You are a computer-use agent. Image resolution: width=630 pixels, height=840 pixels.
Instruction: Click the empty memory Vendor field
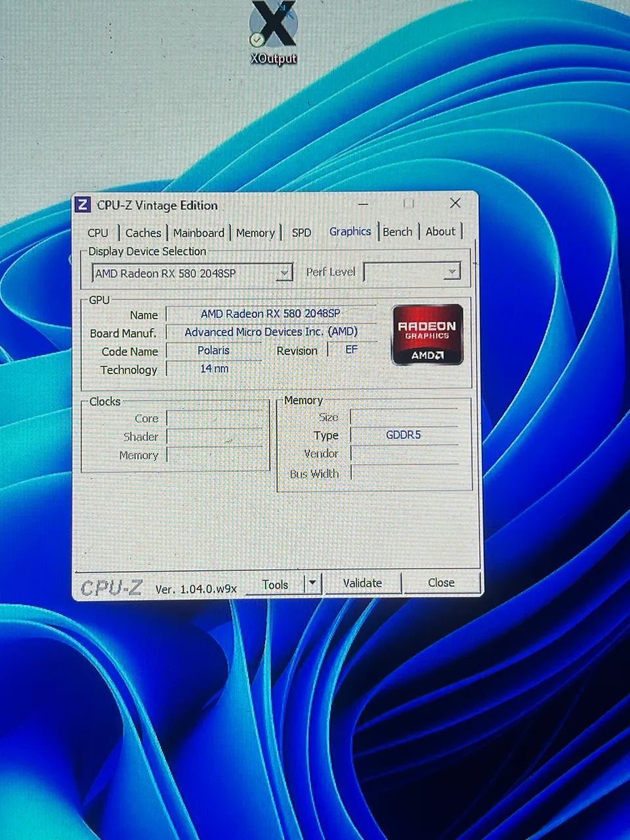[x=404, y=453]
